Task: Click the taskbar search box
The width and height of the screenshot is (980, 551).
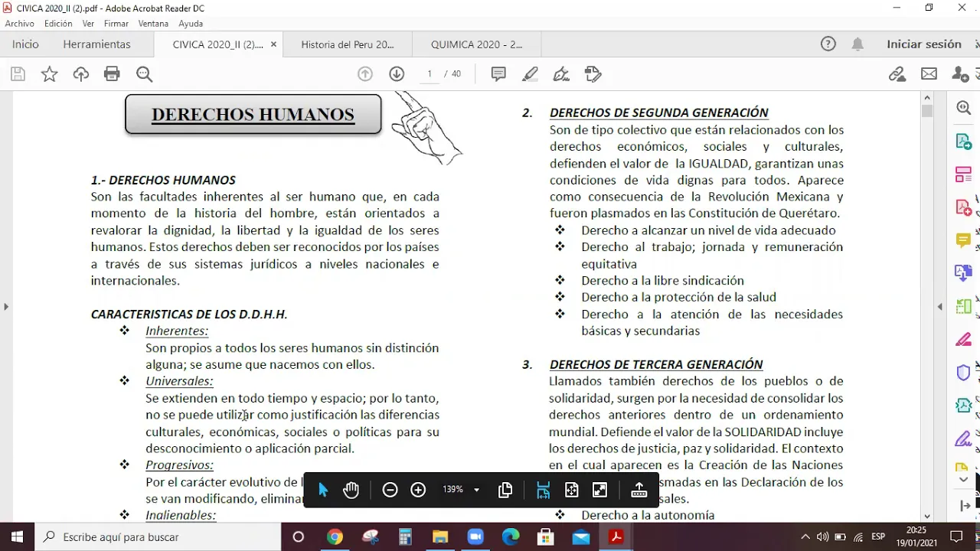Action: 158,537
